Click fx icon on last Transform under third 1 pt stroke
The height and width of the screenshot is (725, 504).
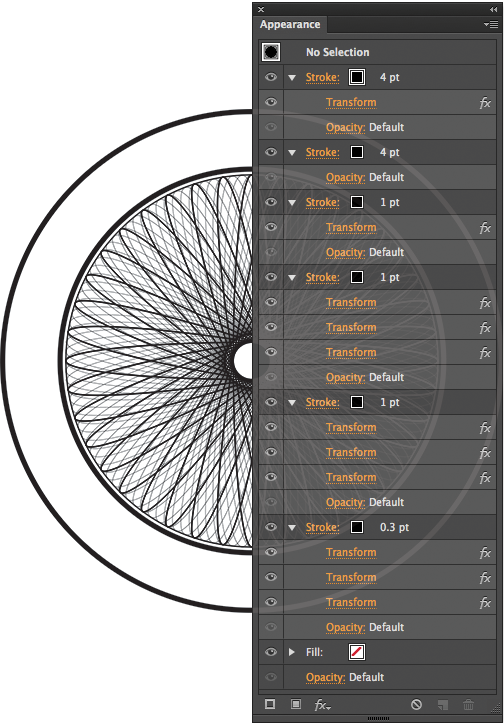pyautogui.click(x=485, y=478)
